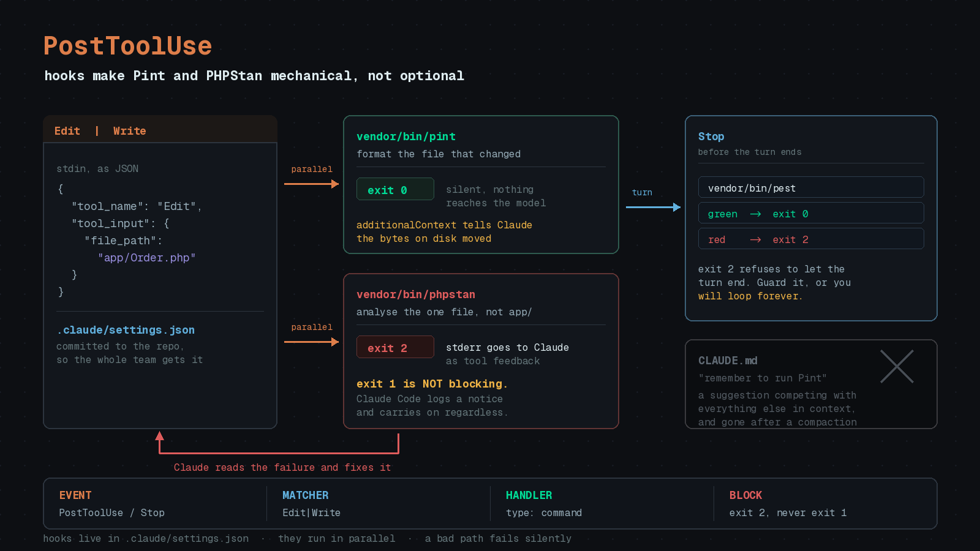
Task: Click the HANDLER column label
Action: [x=529, y=496]
